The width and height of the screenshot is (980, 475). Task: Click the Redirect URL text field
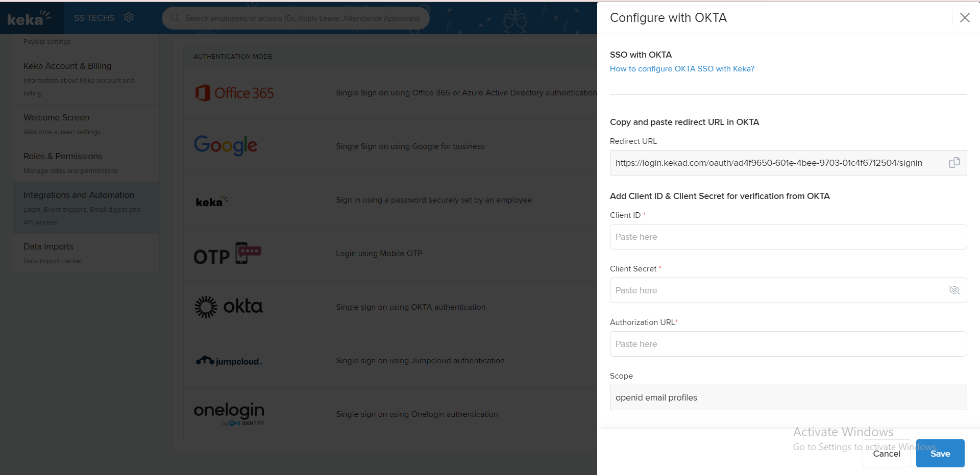788,163
